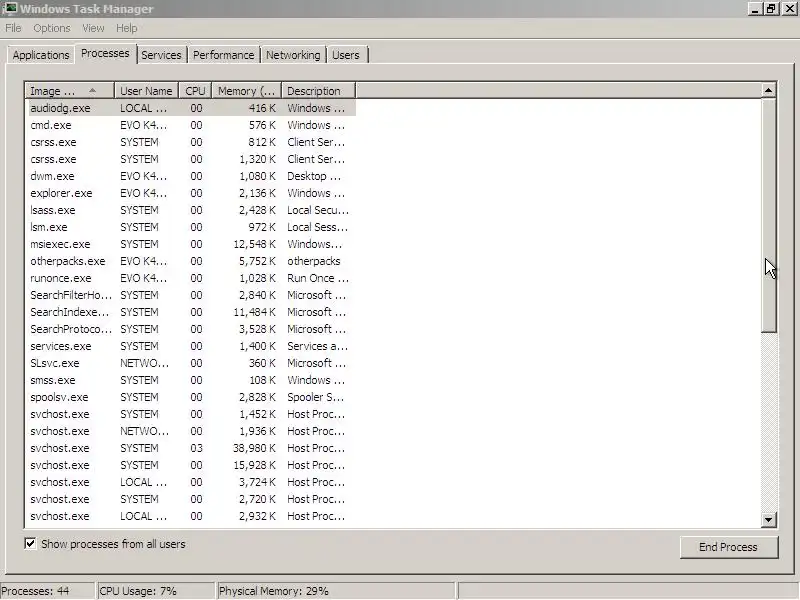Image resolution: width=800 pixels, height=600 pixels.
Task: Click the Desktop ... description cell
Action: click(x=314, y=177)
